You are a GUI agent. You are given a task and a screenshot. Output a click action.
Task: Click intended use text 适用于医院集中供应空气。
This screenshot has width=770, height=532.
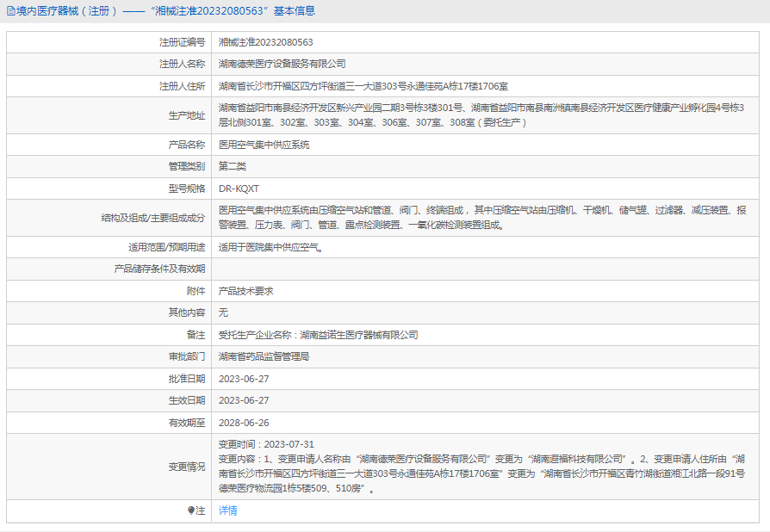click(x=270, y=247)
